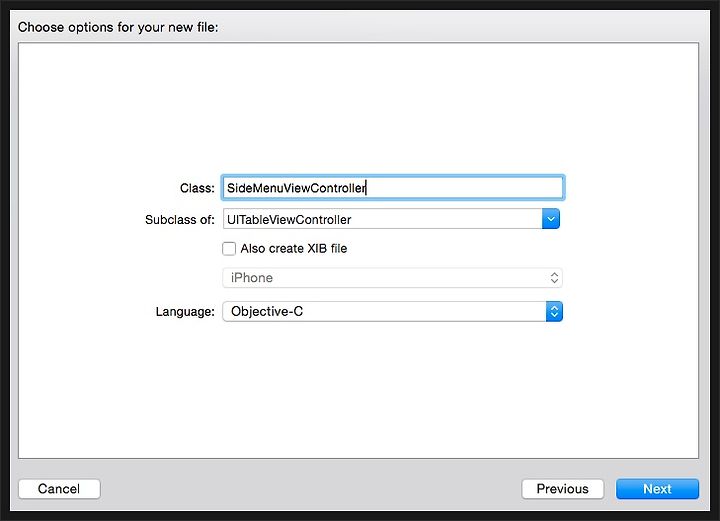Image resolution: width=720 pixels, height=521 pixels.
Task: Proceed with the Next button
Action: pos(657,489)
